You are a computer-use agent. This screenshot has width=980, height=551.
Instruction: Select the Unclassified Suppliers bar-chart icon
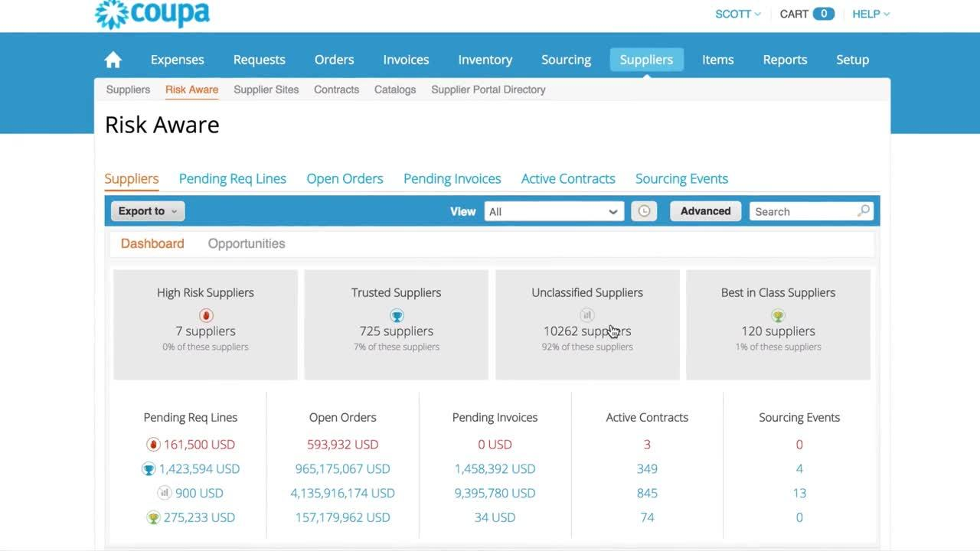click(x=586, y=315)
